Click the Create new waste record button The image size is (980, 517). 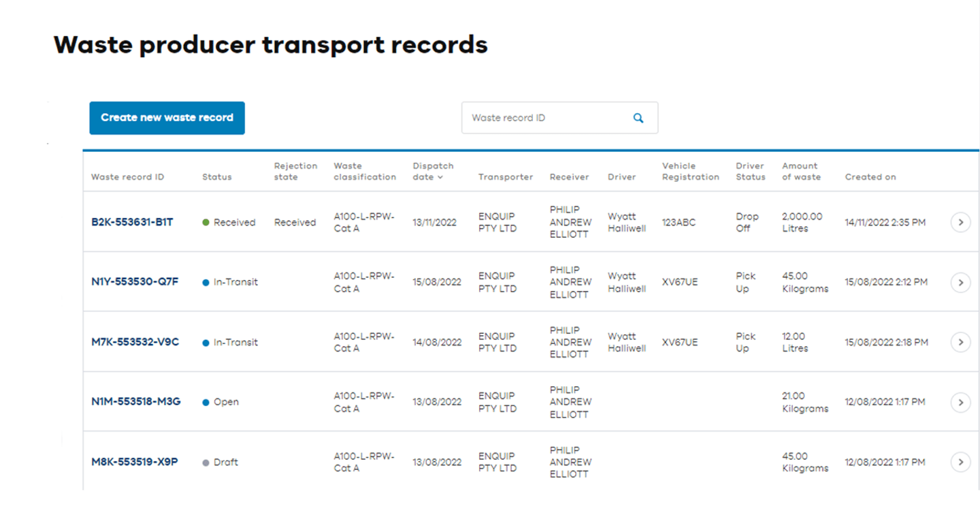[167, 117]
